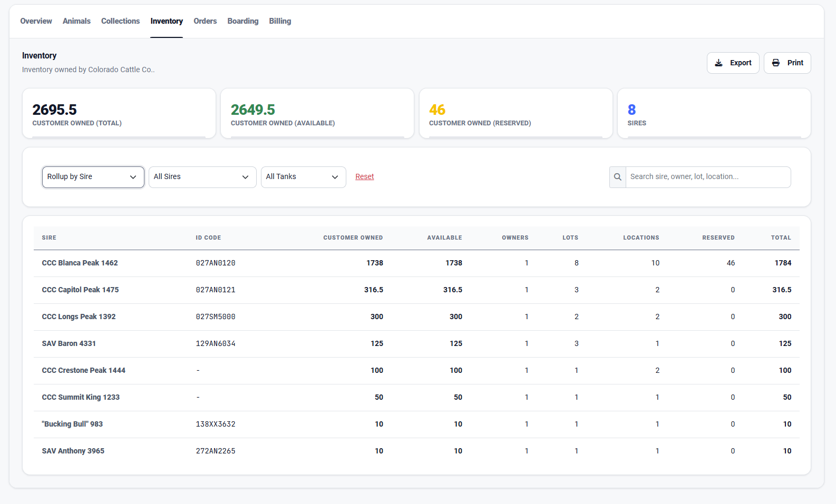
Task: Select the CCC Longs Peak 1392 row
Action: coord(416,317)
